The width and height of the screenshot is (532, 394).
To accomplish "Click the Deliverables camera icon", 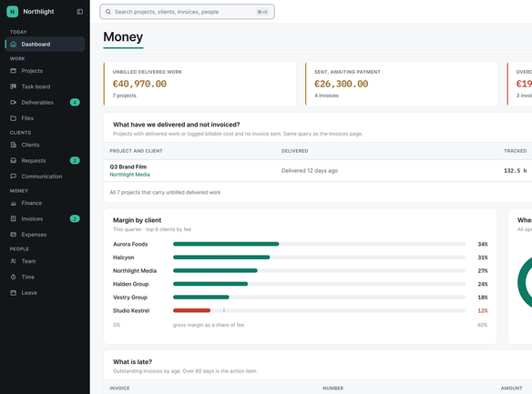I will pyautogui.click(x=14, y=102).
